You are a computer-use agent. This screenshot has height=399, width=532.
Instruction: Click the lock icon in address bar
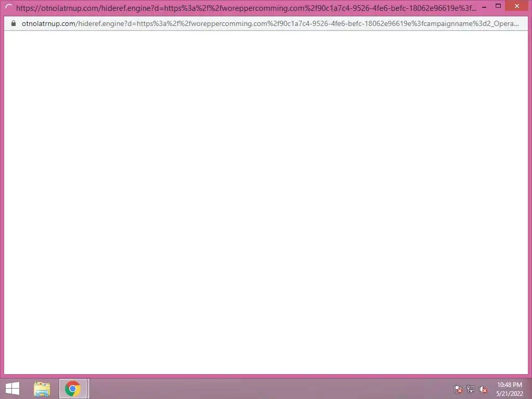[x=13, y=23]
